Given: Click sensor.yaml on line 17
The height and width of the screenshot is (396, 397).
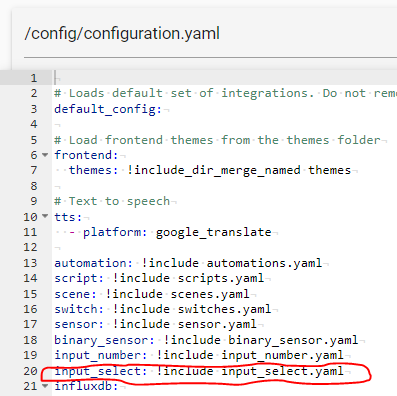Looking at the screenshot, I should click(217, 324).
